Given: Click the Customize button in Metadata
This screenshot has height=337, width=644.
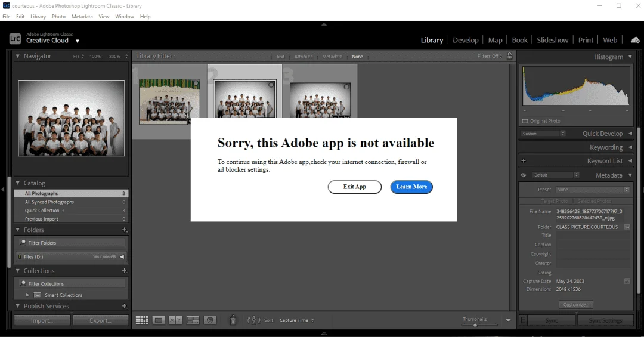Looking at the screenshot, I should tap(575, 305).
